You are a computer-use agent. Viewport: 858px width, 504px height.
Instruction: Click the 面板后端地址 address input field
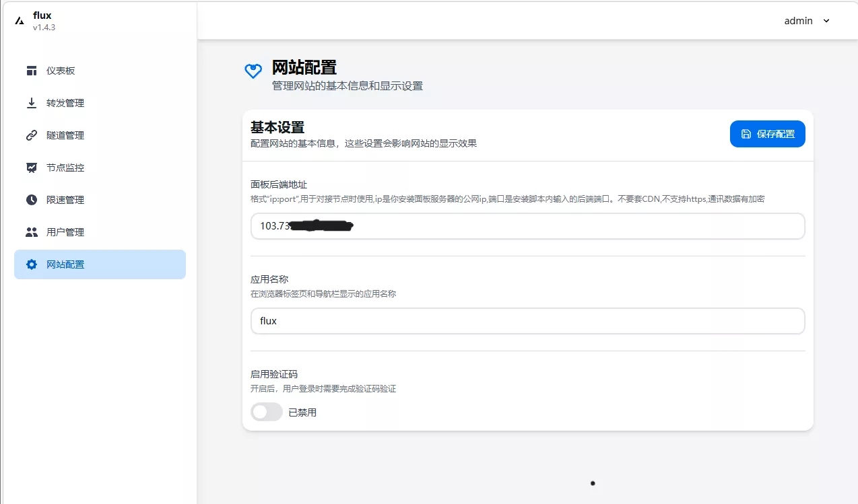(x=527, y=226)
